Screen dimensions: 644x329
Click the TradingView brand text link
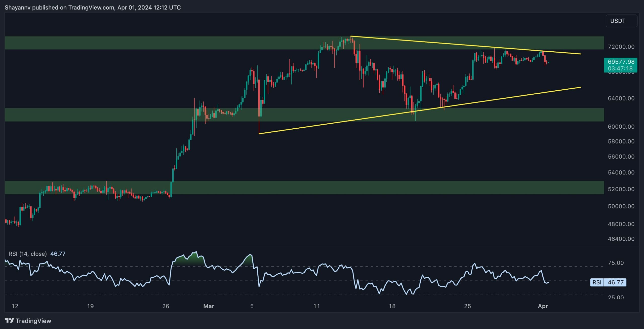tap(33, 321)
